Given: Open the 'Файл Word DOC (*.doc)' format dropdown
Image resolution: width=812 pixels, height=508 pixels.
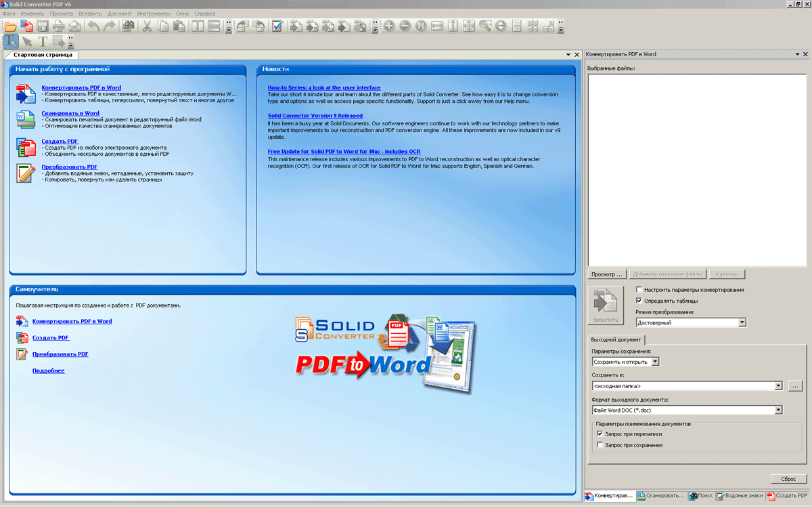Looking at the screenshot, I should pyautogui.click(x=779, y=410).
